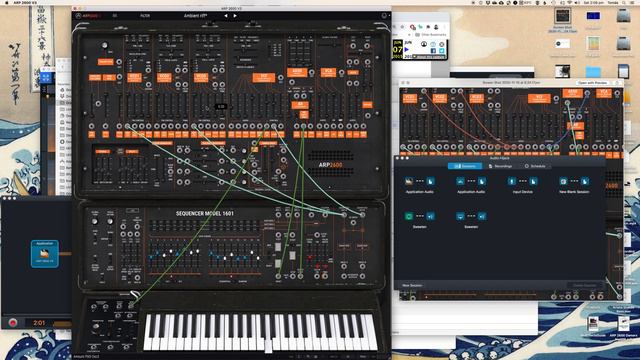Open the Input Device session in Audio Hijack

tap(522, 184)
